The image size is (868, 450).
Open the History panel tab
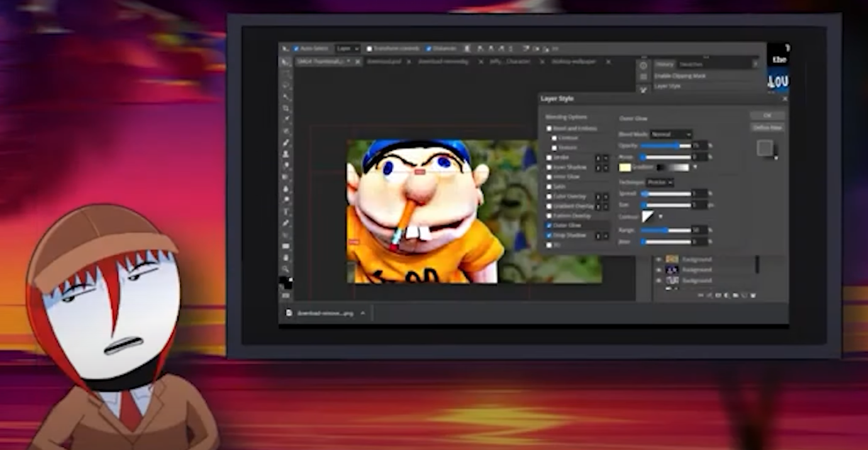coord(664,64)
